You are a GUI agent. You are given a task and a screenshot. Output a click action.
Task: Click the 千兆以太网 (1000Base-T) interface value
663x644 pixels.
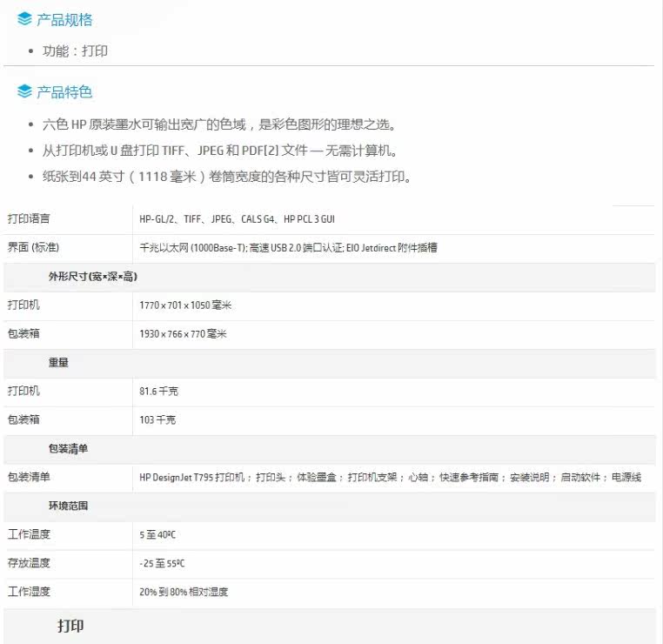(x=288, y=247)
